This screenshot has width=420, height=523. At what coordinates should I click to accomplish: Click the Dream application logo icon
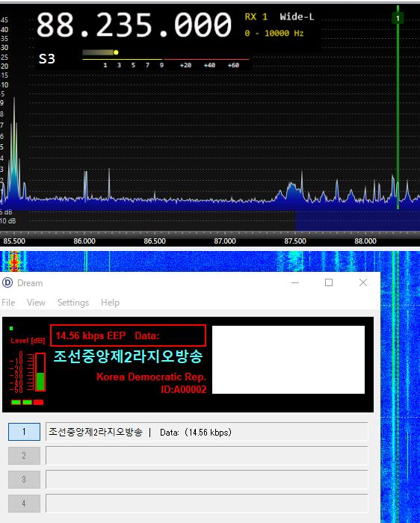coord(7,283)
